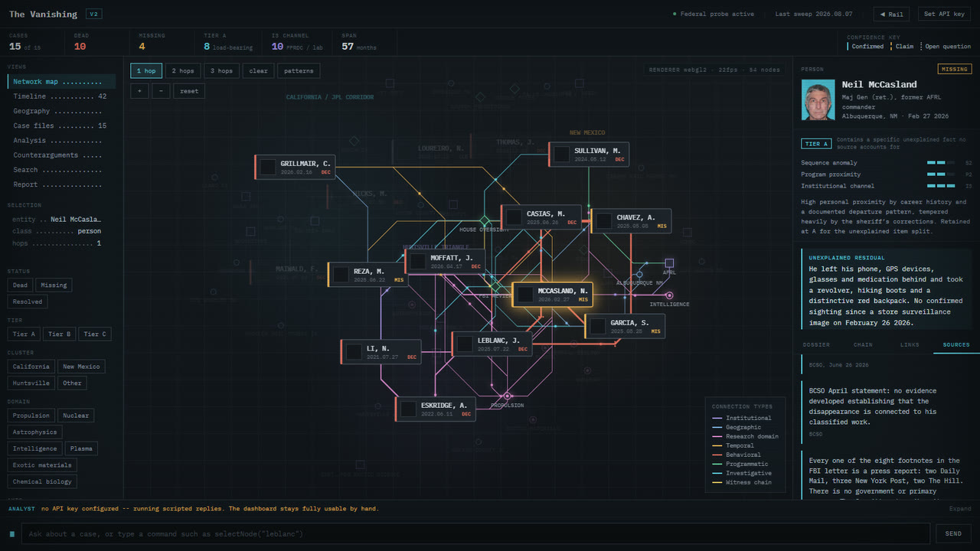Toggle the Missing status filter chip
Screen dimensions: 980x551
(x=54, y=285)
